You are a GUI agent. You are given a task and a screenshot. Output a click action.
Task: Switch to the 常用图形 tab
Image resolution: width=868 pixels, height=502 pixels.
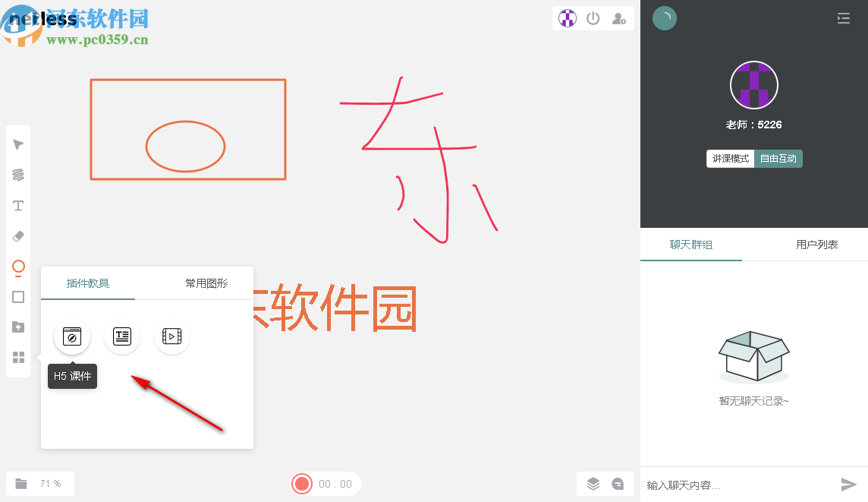pos(206,283)
